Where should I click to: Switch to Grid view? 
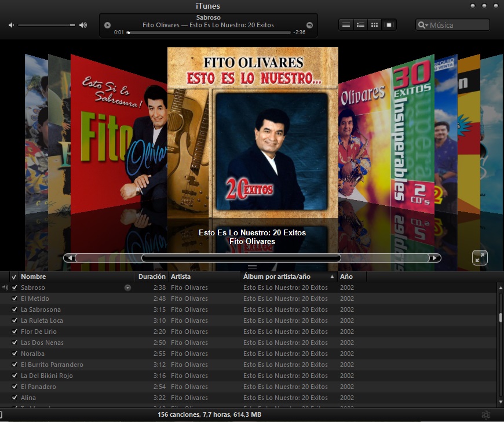374,24
